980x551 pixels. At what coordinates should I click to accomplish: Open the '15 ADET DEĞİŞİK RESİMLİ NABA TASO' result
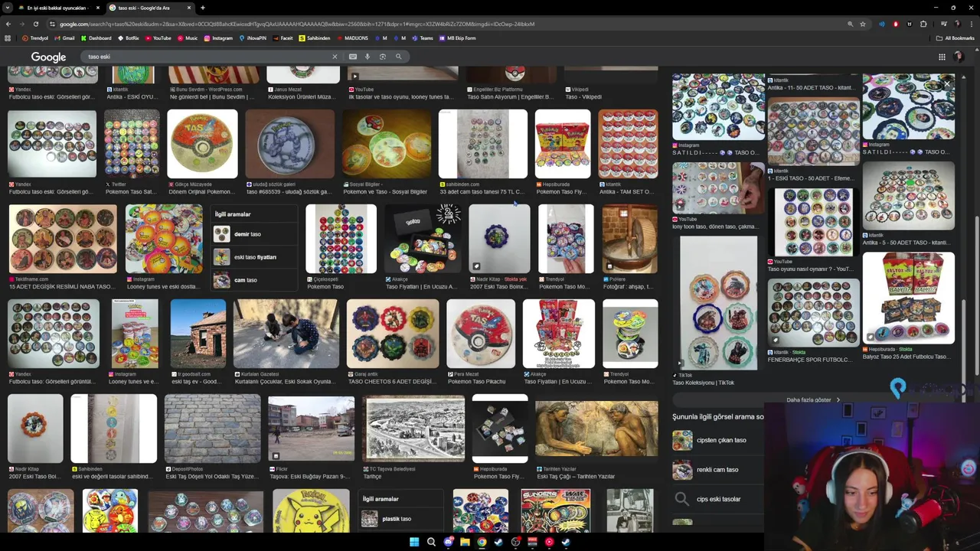click(x=63, y=239)
